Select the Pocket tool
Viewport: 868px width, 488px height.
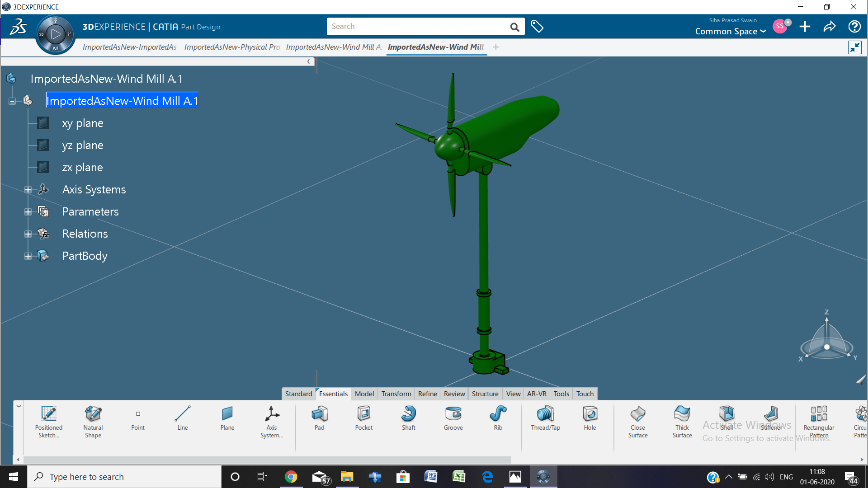[x=363, y=418]
